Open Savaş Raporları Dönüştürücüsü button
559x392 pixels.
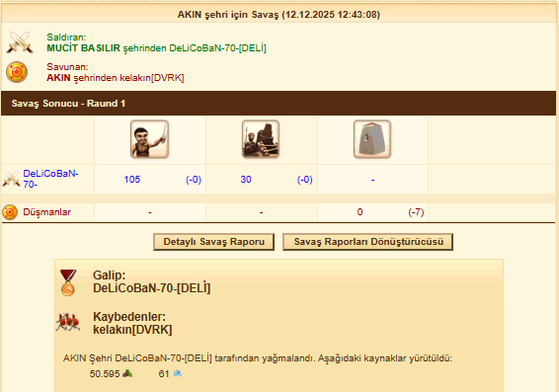[x=368, y=242]
